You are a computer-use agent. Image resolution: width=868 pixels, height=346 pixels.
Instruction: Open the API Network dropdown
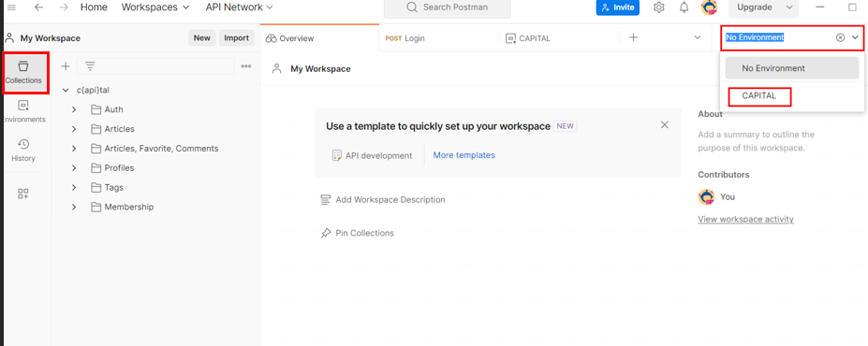(239, 7)
